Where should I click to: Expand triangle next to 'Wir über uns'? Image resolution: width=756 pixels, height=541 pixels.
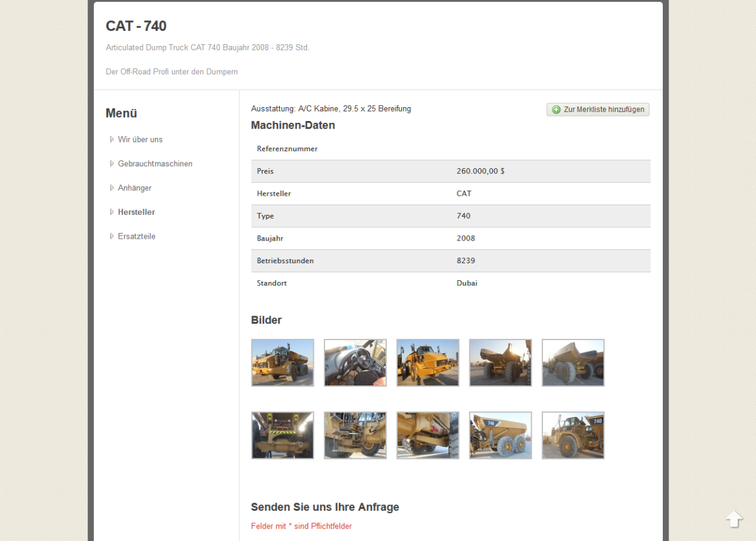tap(112, 139)
